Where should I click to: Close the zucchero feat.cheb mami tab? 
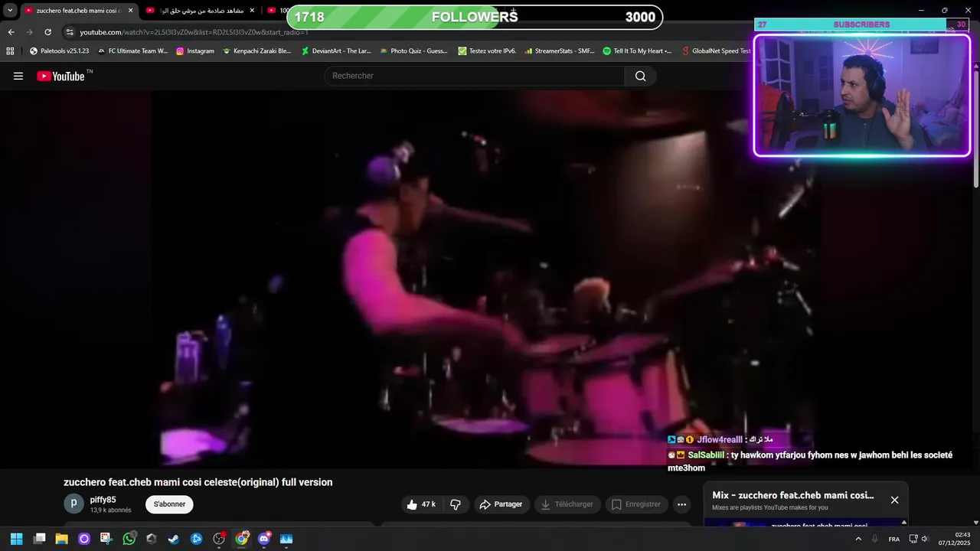(x=130, y=11)
